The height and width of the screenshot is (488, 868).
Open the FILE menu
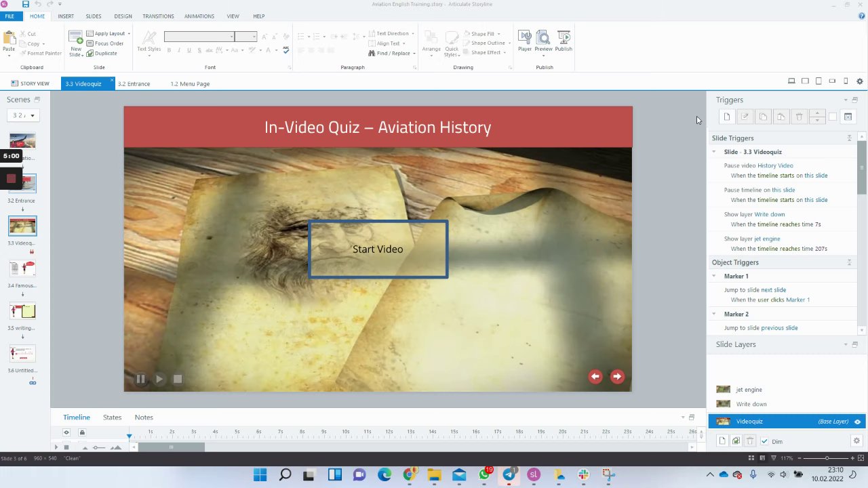tap(9, 16)
